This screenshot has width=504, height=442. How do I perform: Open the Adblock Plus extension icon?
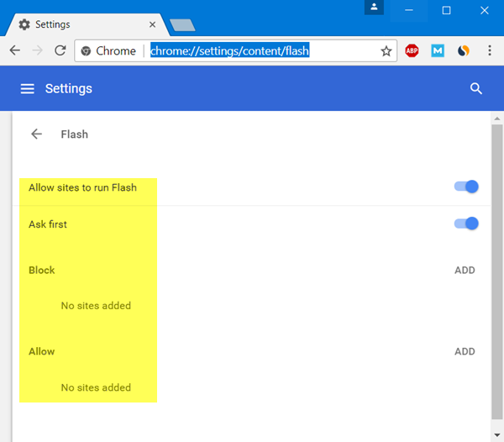click(x=412, y=50)
